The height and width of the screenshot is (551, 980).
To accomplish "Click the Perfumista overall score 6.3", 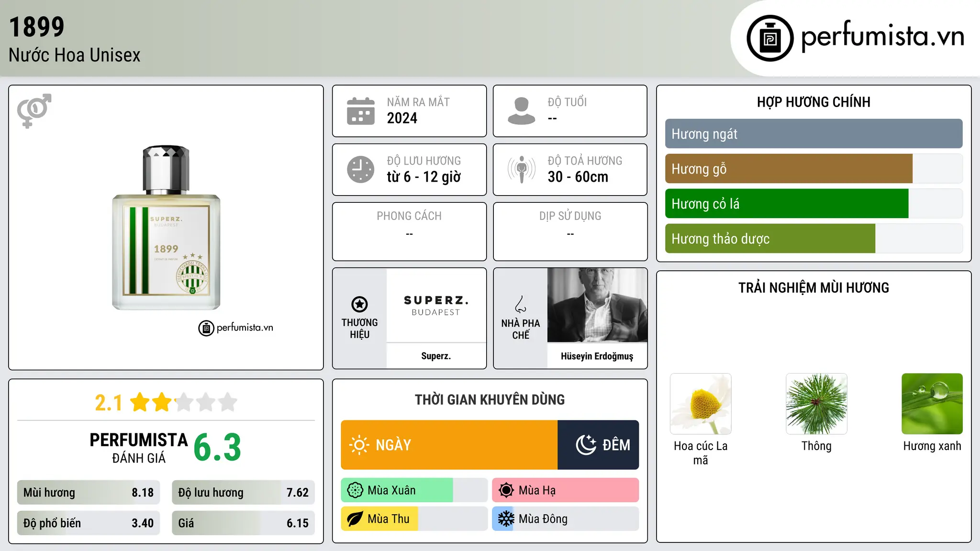I will [217, 448].
